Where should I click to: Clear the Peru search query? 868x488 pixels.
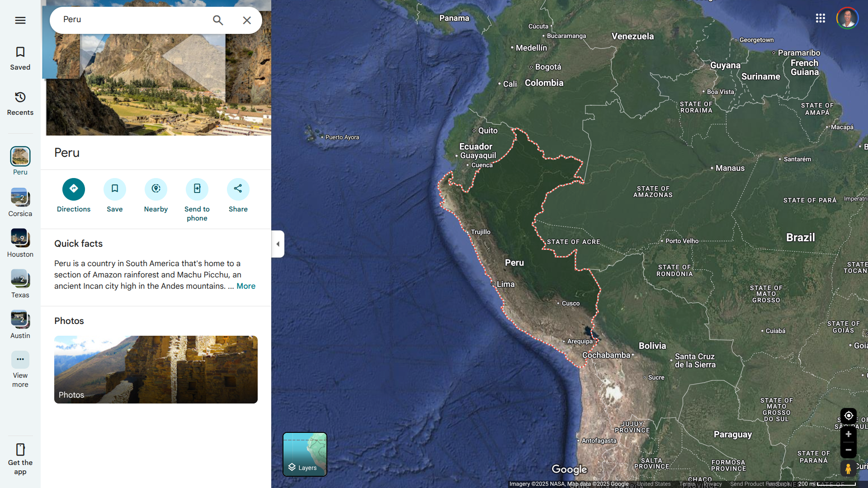coord(247,20)
